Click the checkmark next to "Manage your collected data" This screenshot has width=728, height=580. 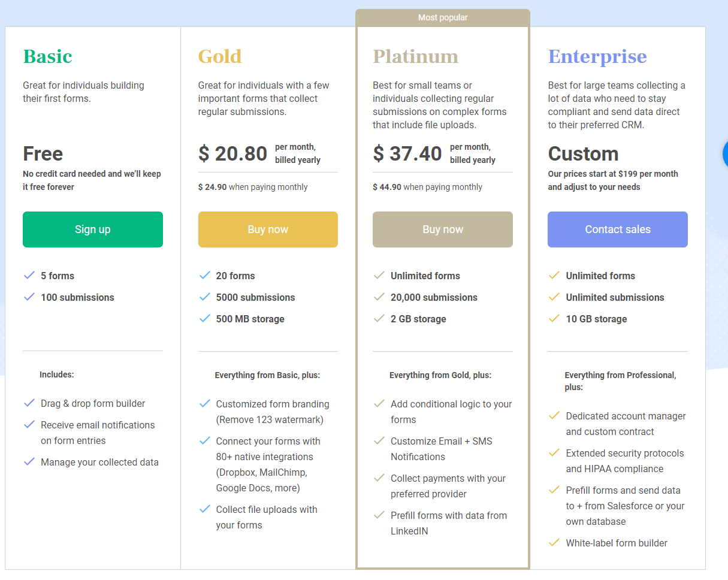pyautogui.click(x=29, y=462)
